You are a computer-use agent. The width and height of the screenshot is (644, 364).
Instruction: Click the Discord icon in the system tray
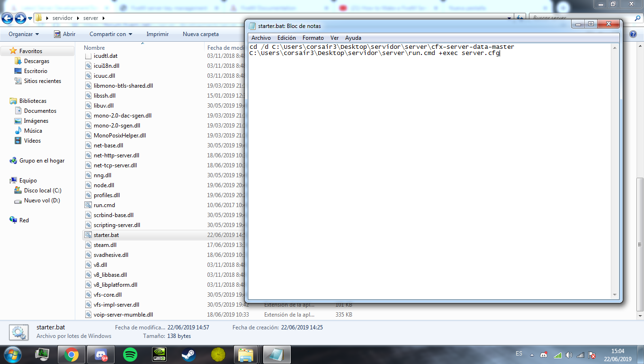click(x=544, y=355)
